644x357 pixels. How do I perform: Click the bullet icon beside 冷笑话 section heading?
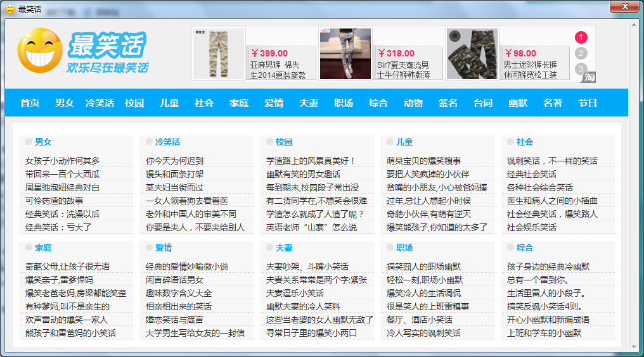tap(149, 142)
